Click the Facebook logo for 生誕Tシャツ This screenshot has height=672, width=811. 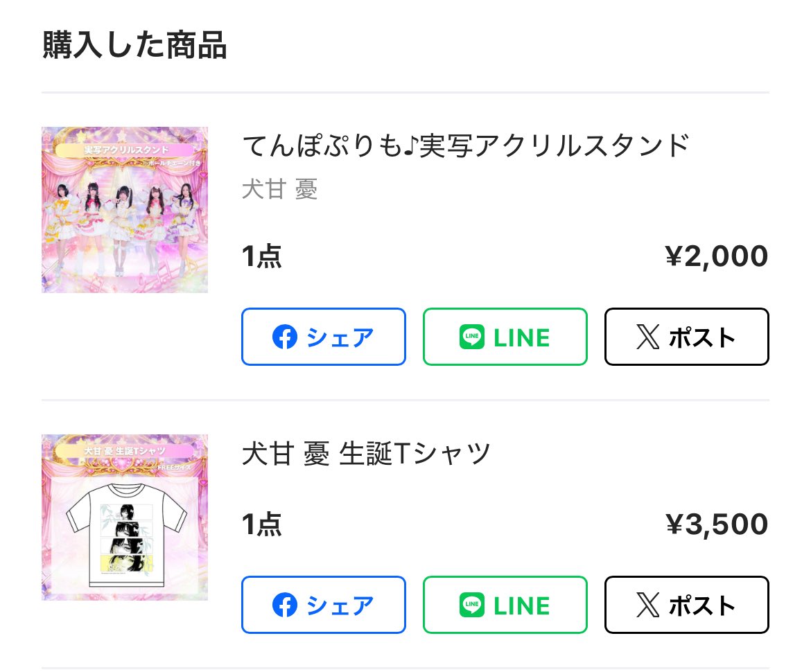285,605
